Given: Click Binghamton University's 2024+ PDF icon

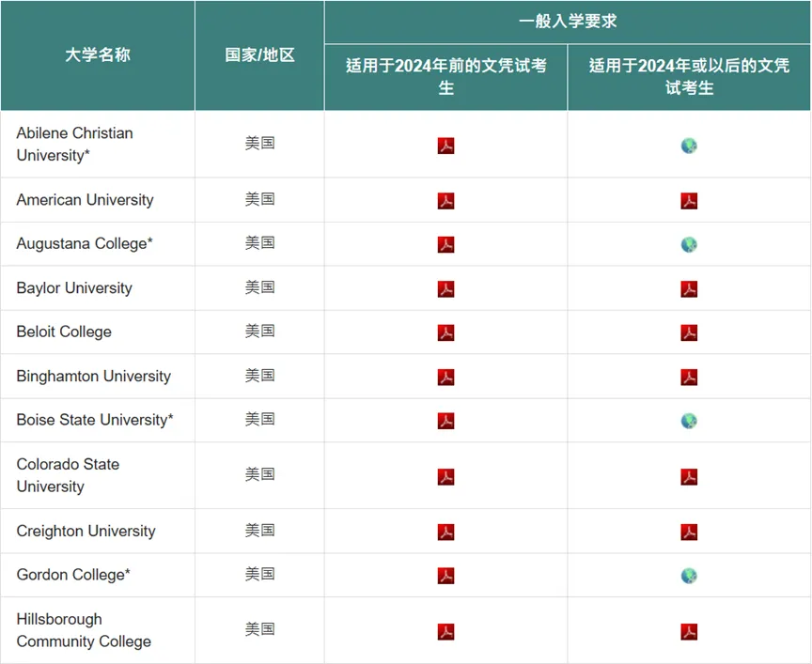Looking at the screenshot, I should (x=689, y=376).
